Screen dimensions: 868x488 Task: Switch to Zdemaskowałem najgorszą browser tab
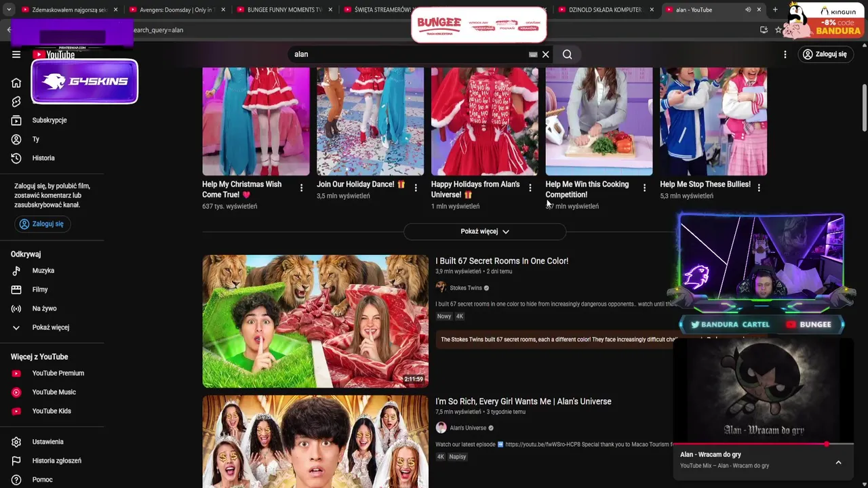point(70,9)
